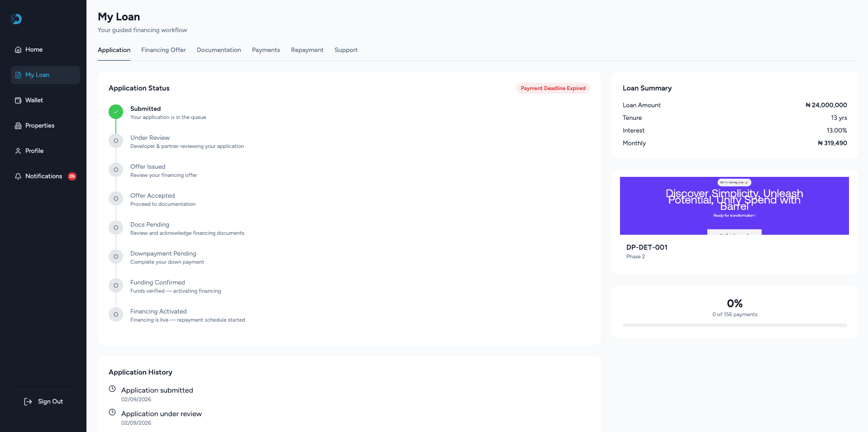The width and height of the screenshot is (868, 432).
Task: Click the 0% progress figure
Action: tap(735, 304)
